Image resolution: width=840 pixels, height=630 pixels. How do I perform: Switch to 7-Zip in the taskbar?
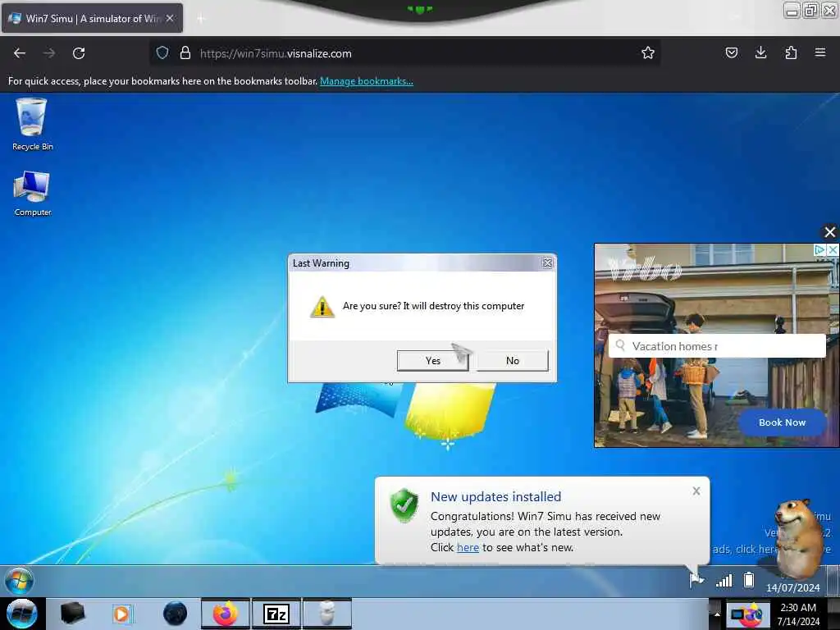[276, 614]
